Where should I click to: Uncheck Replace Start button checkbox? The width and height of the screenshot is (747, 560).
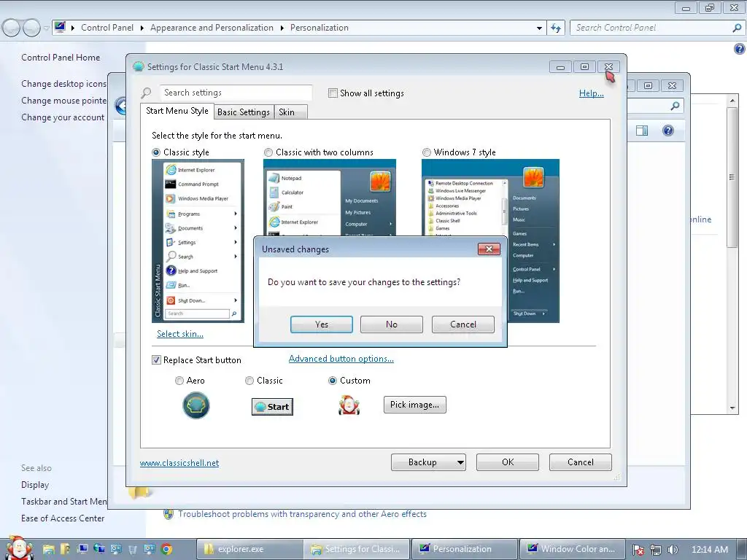point(156,360)
